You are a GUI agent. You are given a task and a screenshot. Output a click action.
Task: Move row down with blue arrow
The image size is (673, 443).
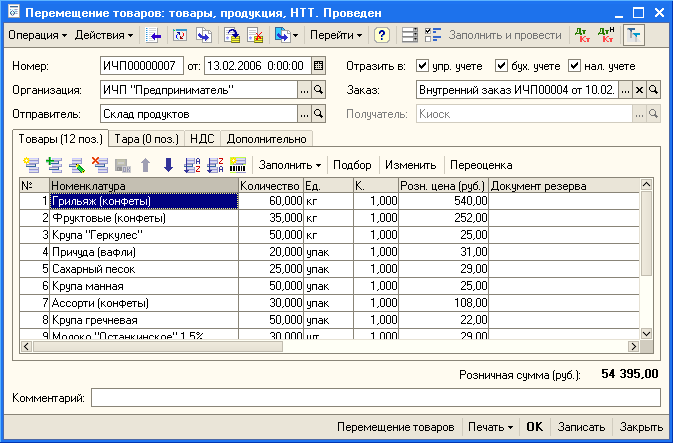pos(168,165)
